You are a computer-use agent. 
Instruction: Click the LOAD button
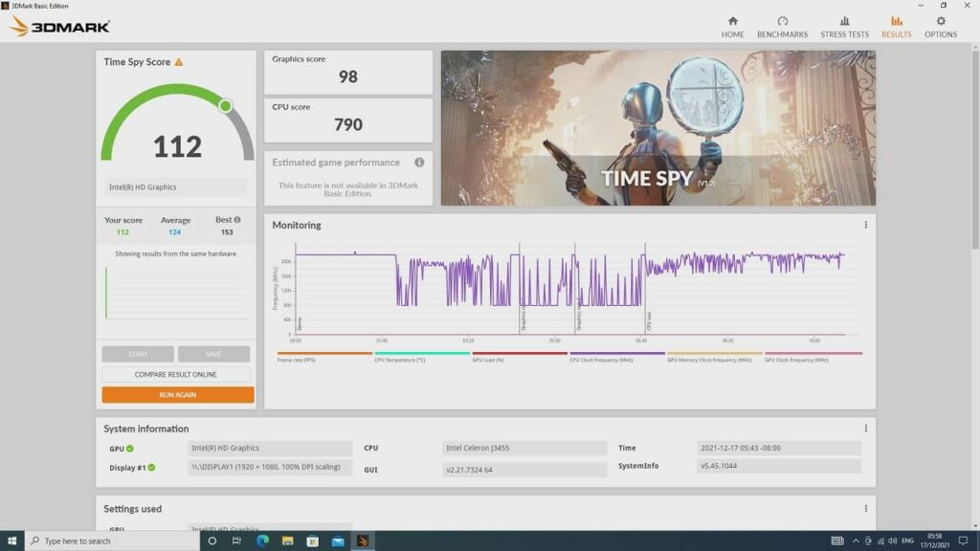point(138,354)
